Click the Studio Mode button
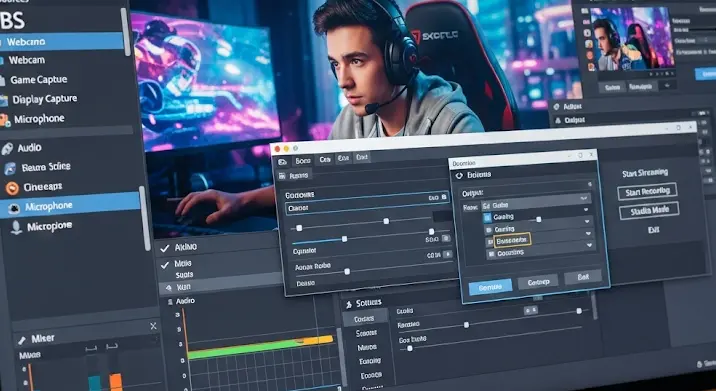716x391 pixels. click(649, 211)
